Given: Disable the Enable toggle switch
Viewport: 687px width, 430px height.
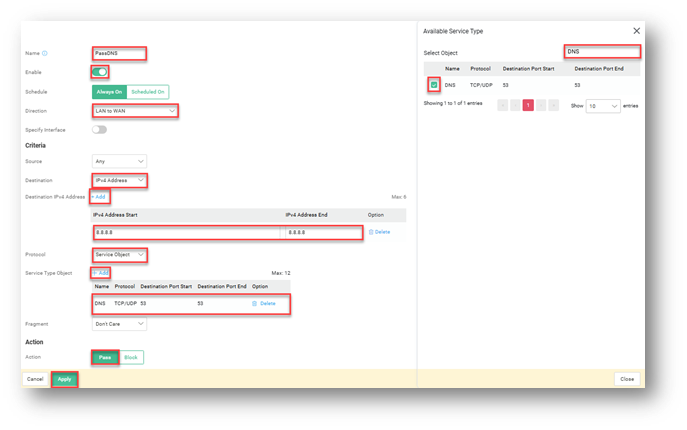Looking at the screenshot, I should (x=100, y=72).
